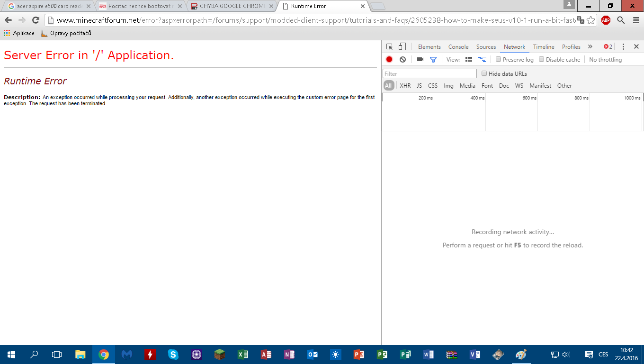644x364 pixels.
Task: Open Task View from the taskbar
Action: tap(57, 355)
